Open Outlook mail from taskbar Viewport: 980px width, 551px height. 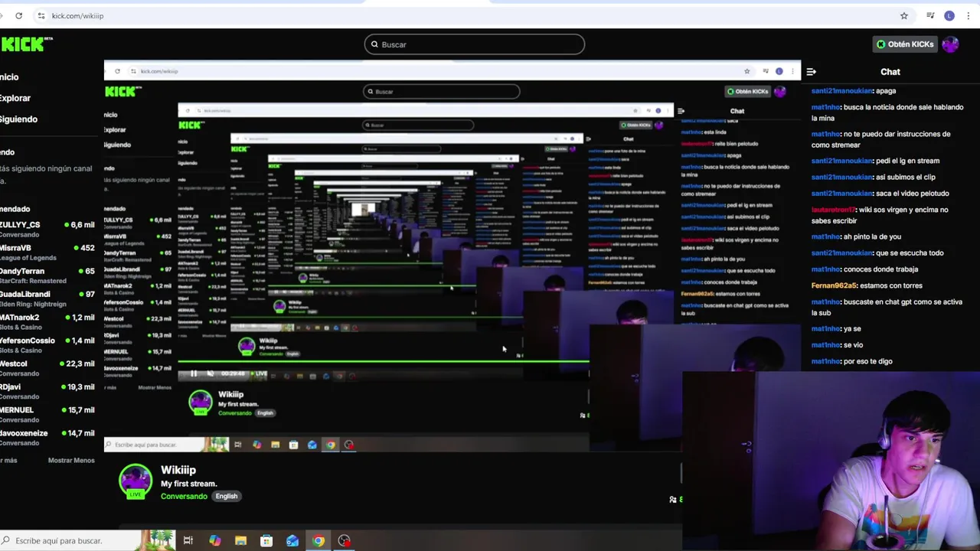(292, 541)
